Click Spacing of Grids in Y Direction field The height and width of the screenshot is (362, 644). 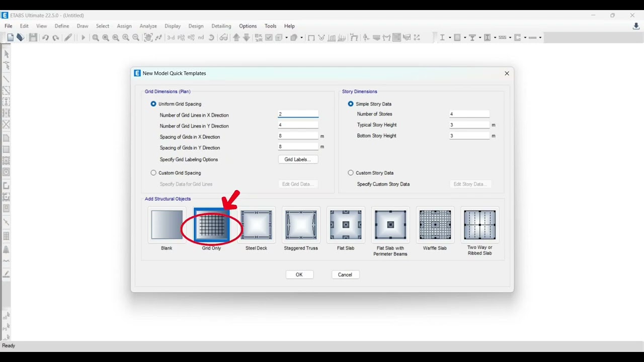[x=298, y=147]
